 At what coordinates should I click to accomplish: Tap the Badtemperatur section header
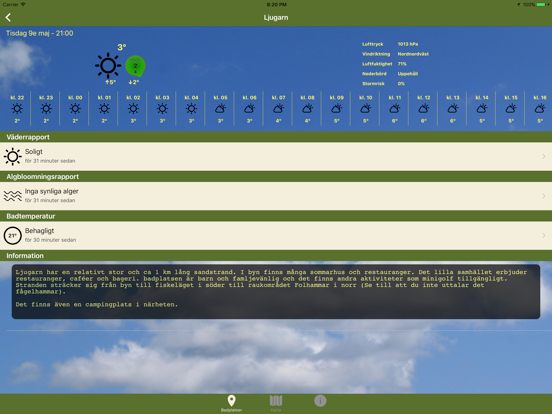tap(276, 216)
